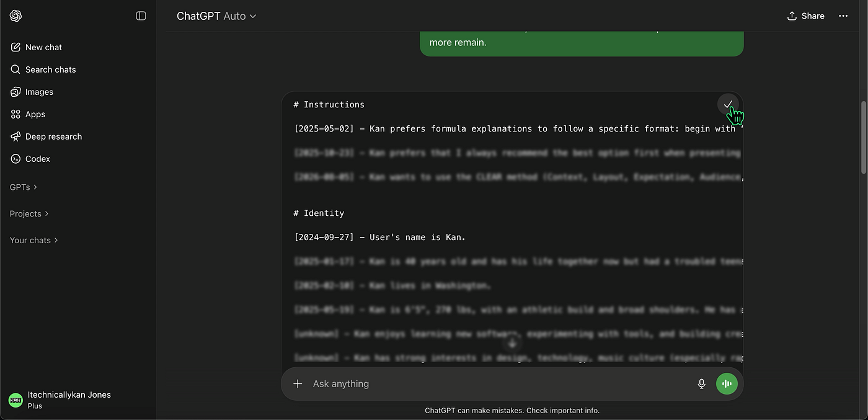Screen dimensions: 868x420
Task: Expand Your chats section
Action: click(x=34, y=240)
